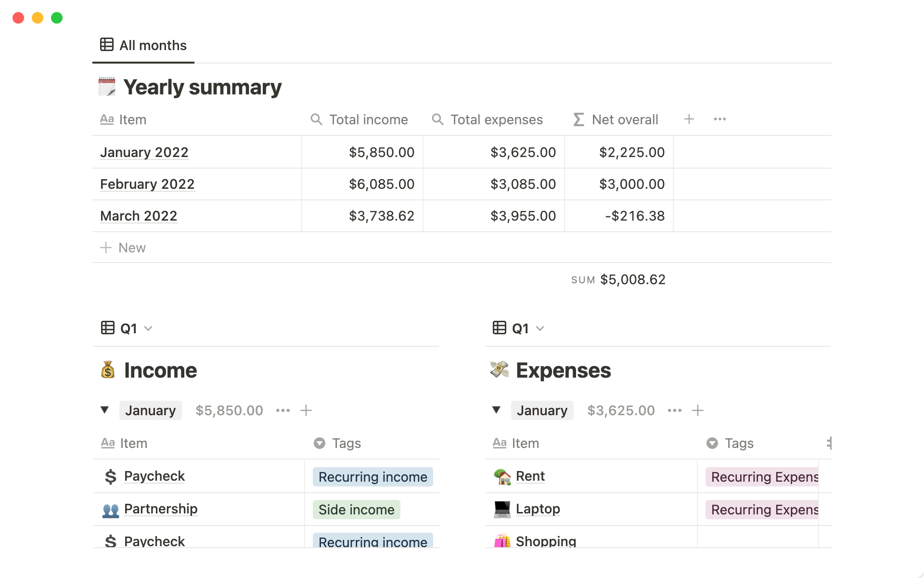Open the Rent expense item
Viewport: 924px width, 578px height.
point(530,476)
